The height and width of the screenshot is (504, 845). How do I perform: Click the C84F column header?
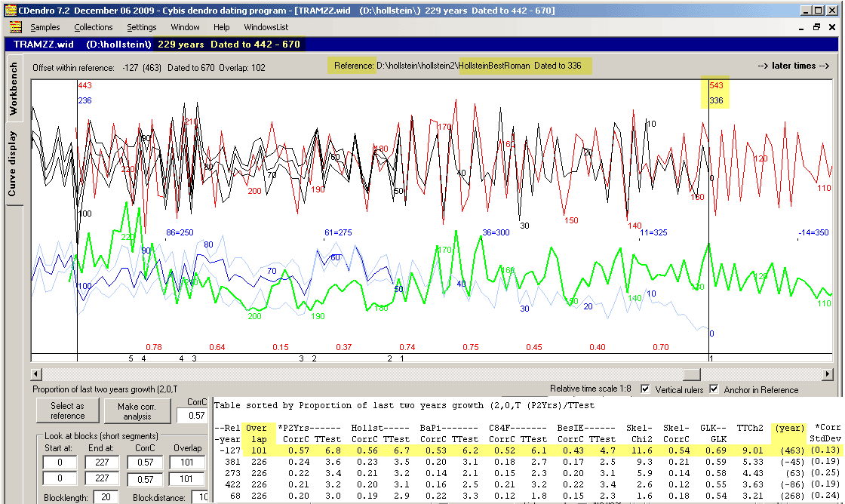518,428
